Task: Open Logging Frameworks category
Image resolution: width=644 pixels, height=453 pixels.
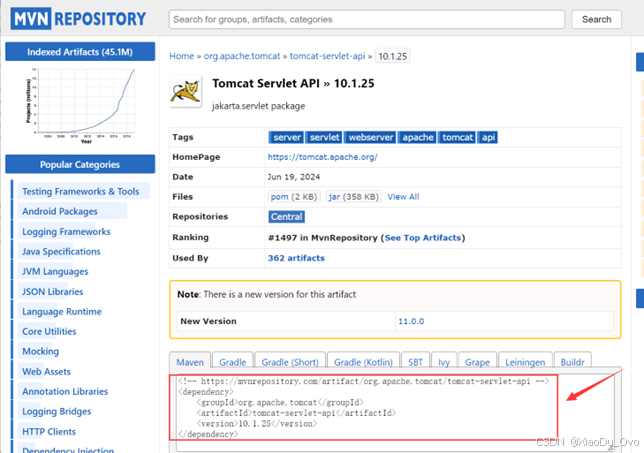Action: [66, 232]
